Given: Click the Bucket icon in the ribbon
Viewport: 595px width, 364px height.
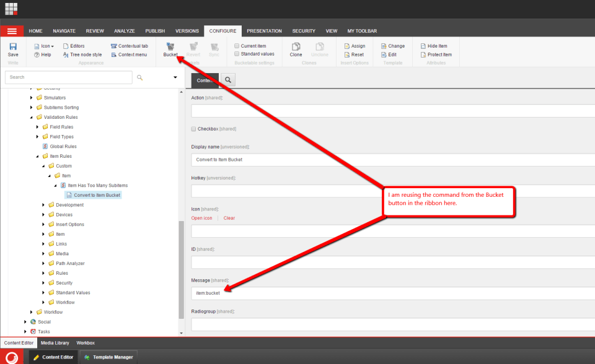Looking at the screenshot, I should tap(170, 47).
